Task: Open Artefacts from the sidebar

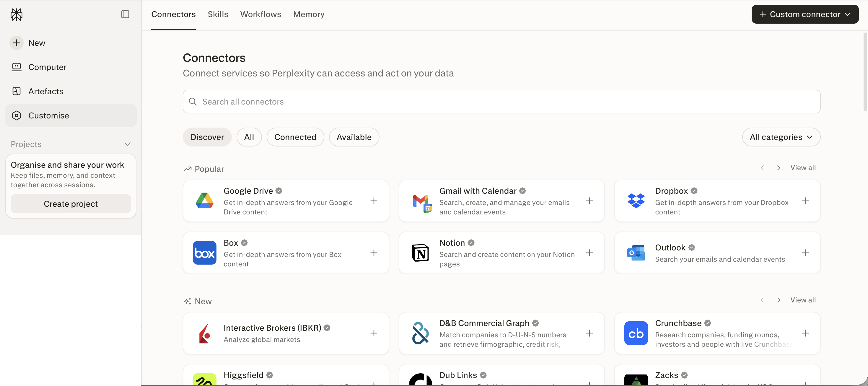Action: click(71, 91)
